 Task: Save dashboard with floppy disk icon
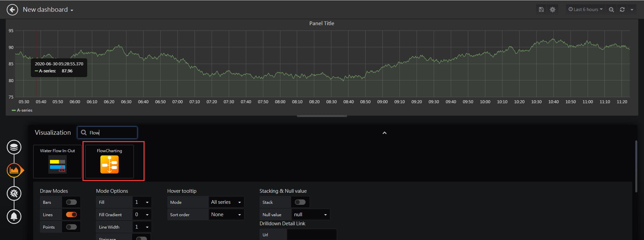click(541, 9)
